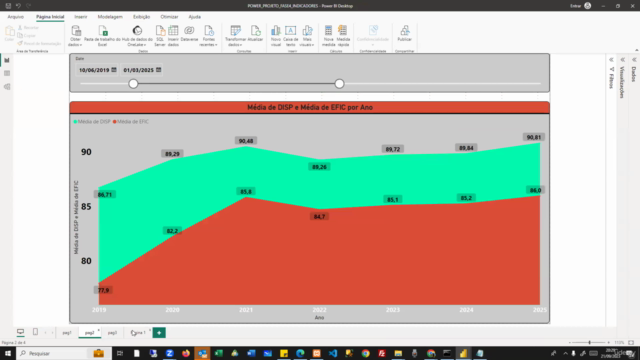Click the 77,9 data label
Viewport: 640px width, 360px height.
104,290
